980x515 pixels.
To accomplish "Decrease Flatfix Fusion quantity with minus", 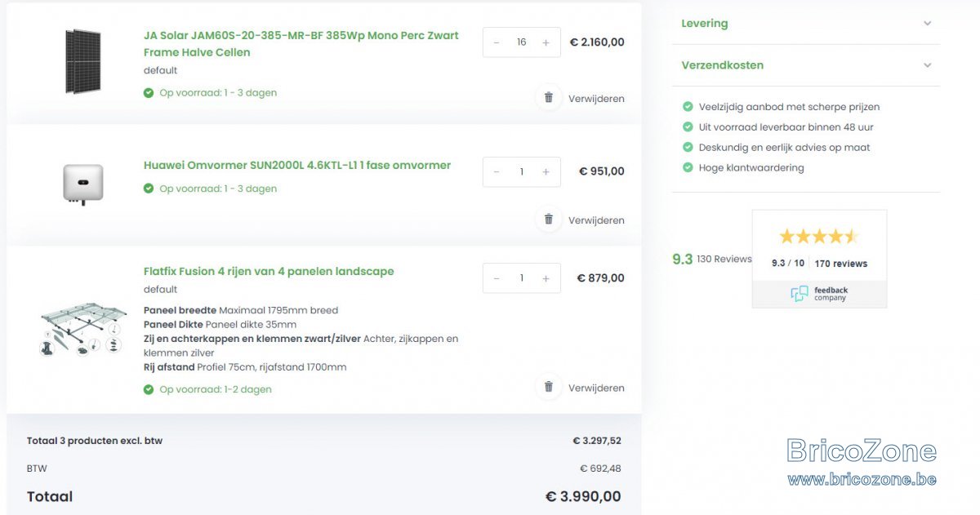I will coord(497,278).
